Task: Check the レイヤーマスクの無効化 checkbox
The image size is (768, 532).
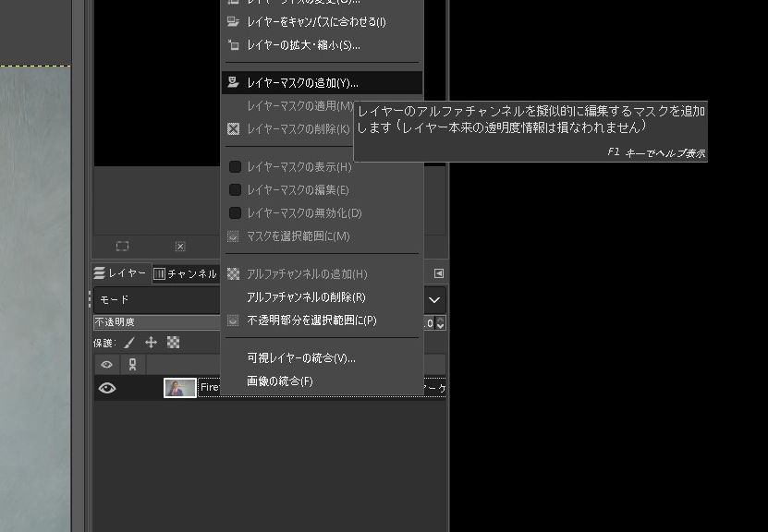Action: tap(235, 213)
